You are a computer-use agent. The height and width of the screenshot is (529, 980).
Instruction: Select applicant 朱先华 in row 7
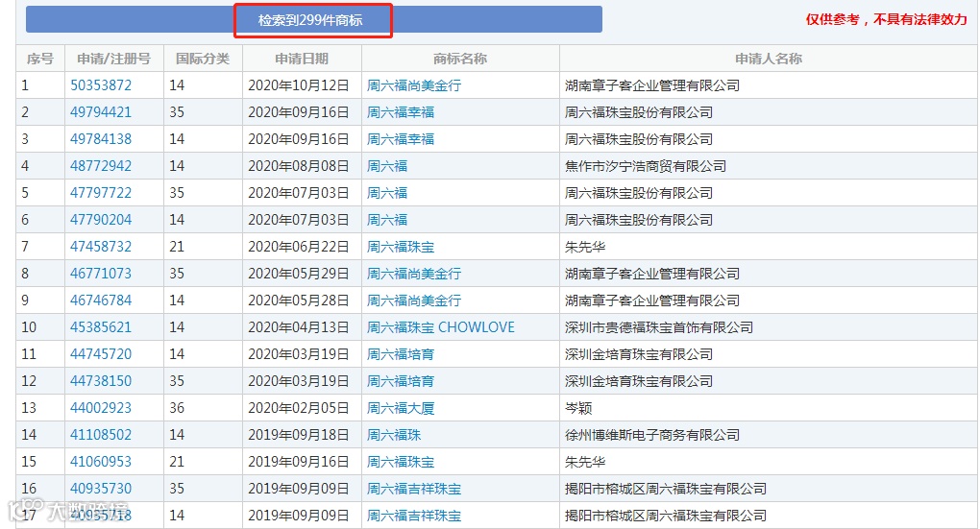[585, 246]
